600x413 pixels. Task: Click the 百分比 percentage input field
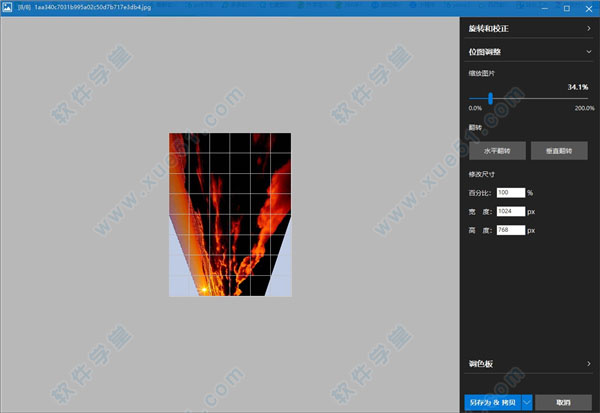tap(510, 192)
